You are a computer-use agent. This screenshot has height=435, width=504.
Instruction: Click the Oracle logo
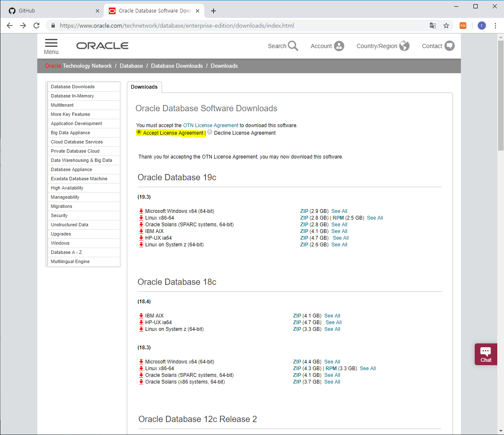102,46
